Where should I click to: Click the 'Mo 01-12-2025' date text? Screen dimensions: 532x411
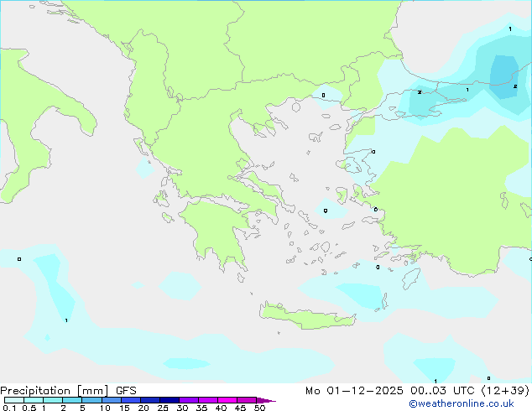coord(354,391)
